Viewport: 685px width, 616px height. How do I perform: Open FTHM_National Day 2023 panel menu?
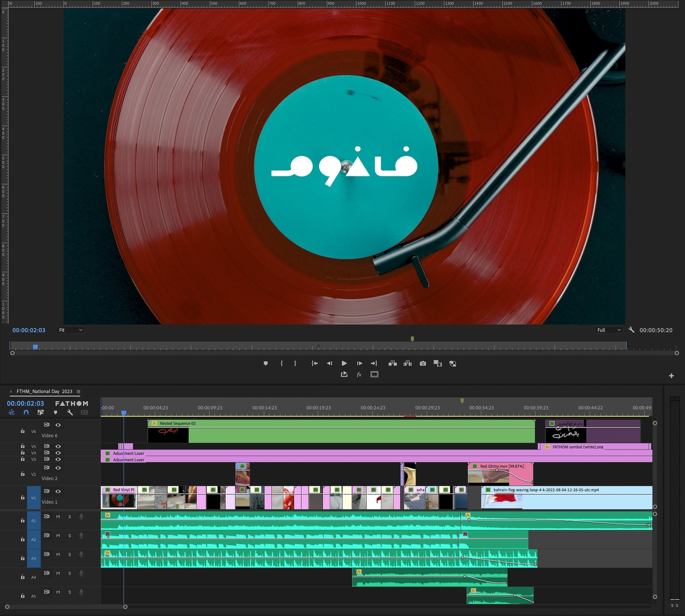78,391
